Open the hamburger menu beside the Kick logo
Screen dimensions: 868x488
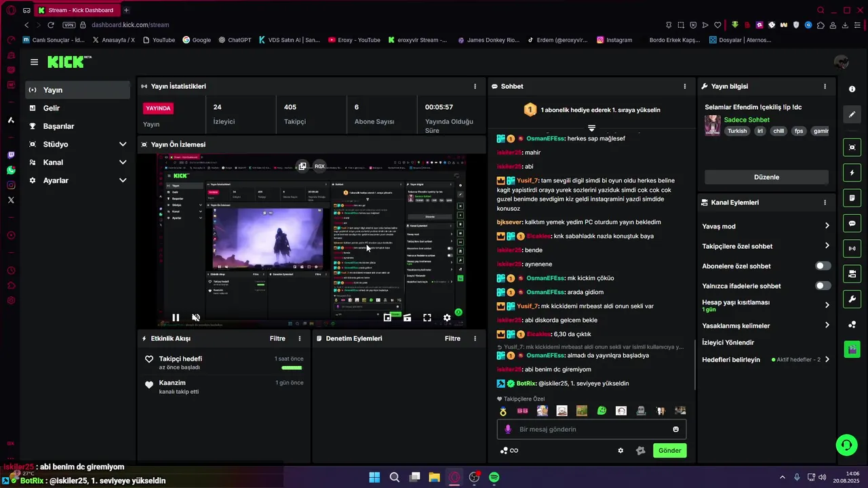34,62
